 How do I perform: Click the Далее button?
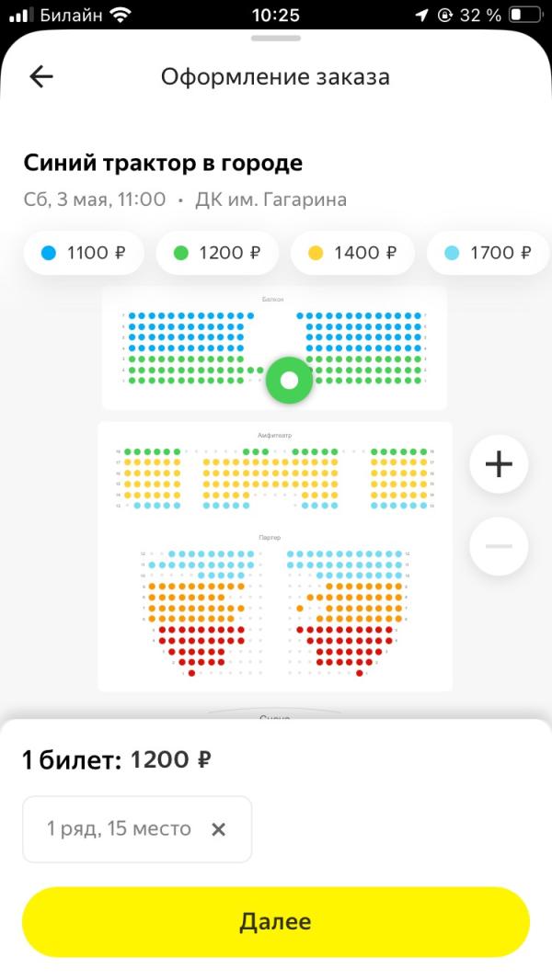(x=276, y=922)
